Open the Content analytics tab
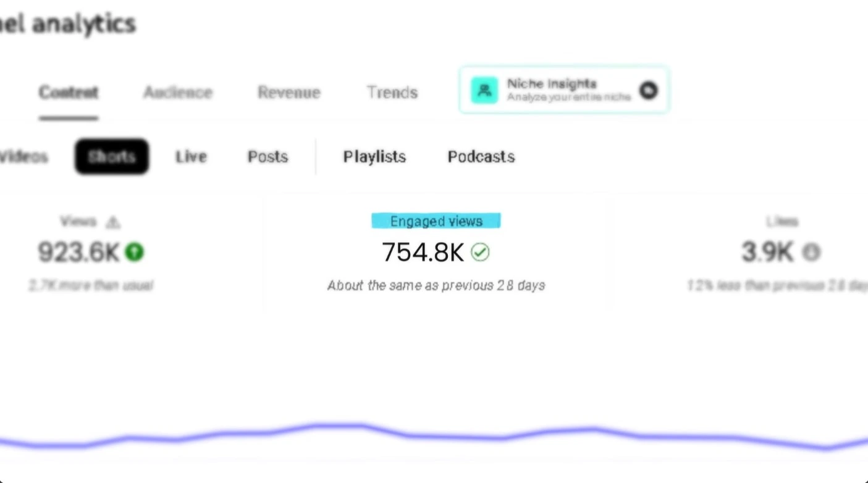The width and height of the screenshot is (868, 483). coord(68,92)
